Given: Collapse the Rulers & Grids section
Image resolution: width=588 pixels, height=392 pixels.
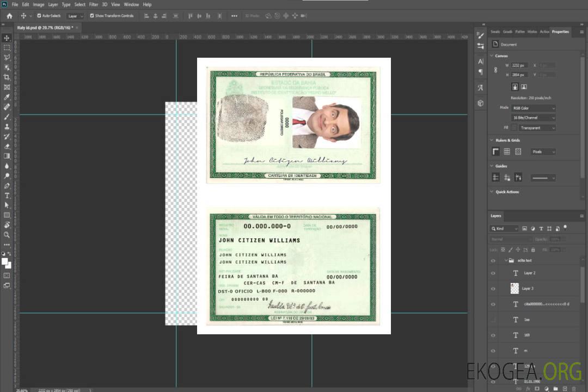Looking at the screenshot, I should 492,140.
